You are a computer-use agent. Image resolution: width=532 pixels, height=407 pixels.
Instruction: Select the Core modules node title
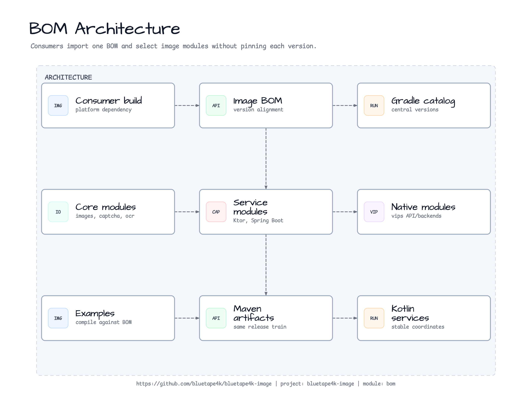106,207
